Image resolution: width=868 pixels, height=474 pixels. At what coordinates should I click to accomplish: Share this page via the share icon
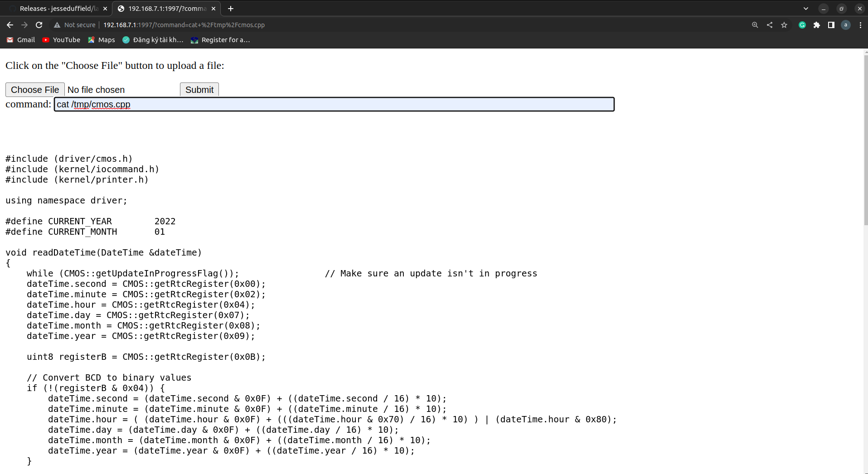pyautogui.click(x=770, y=25)
